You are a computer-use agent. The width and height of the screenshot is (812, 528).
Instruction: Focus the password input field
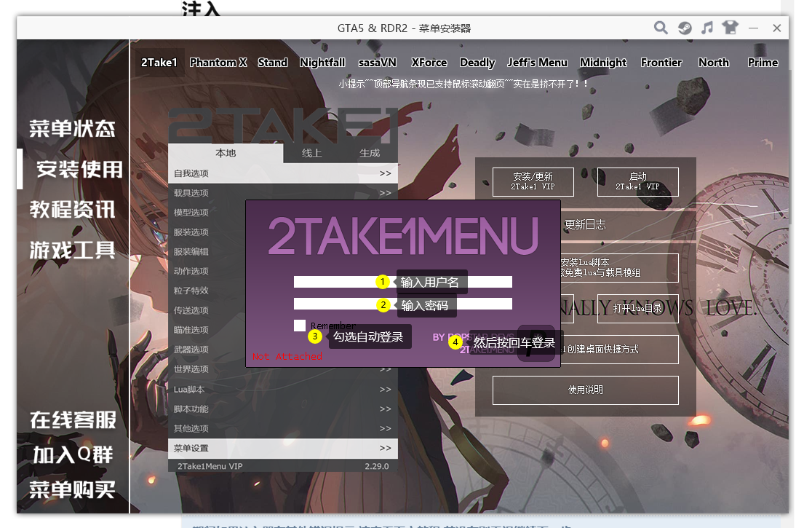tap(335, 304)
